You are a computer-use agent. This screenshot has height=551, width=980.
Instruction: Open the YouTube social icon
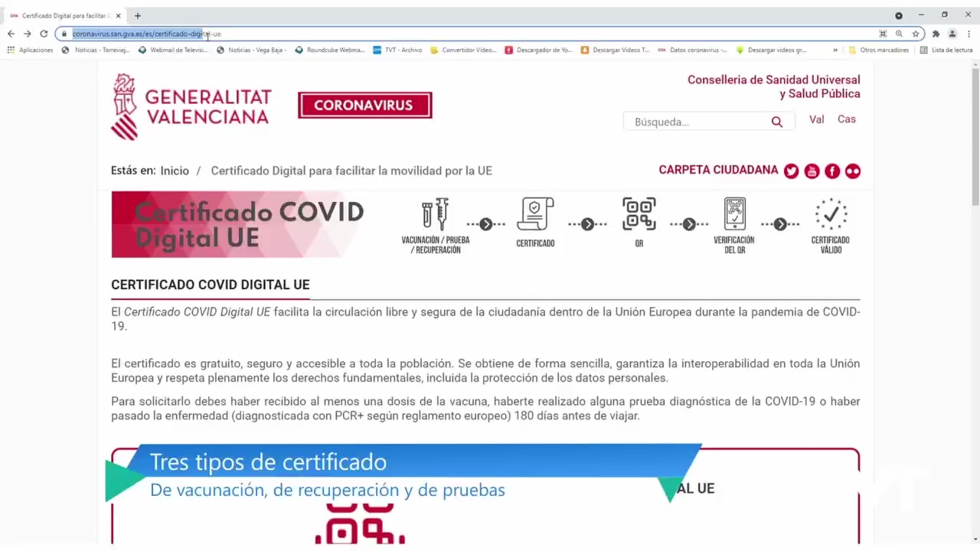812,171
